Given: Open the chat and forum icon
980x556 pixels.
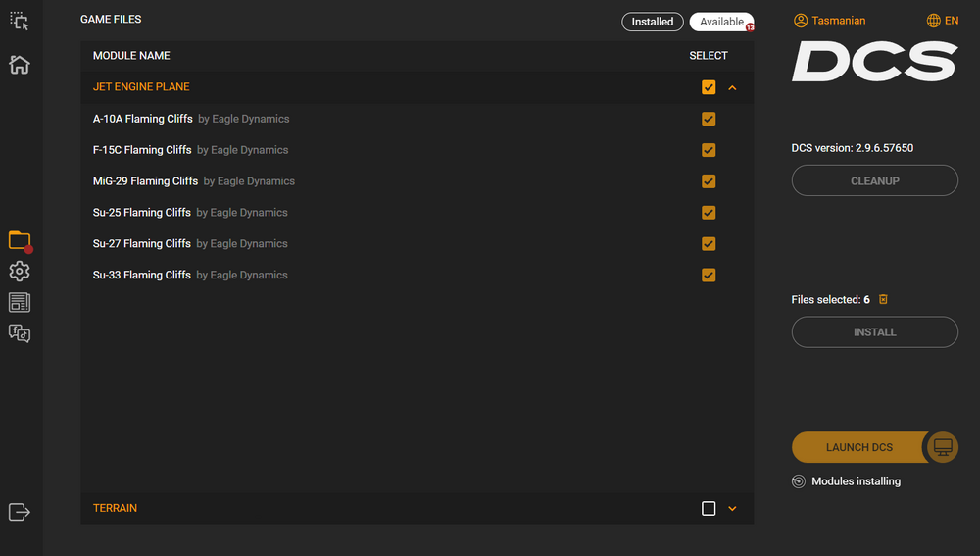Looking at the screenshot, I should point(20,333).
